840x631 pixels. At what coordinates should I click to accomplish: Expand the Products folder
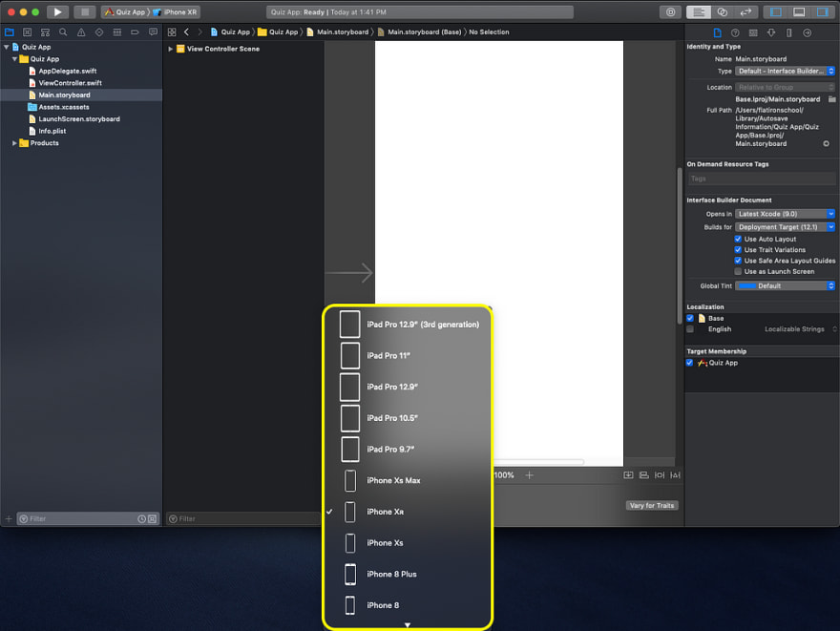coord(14,143)
